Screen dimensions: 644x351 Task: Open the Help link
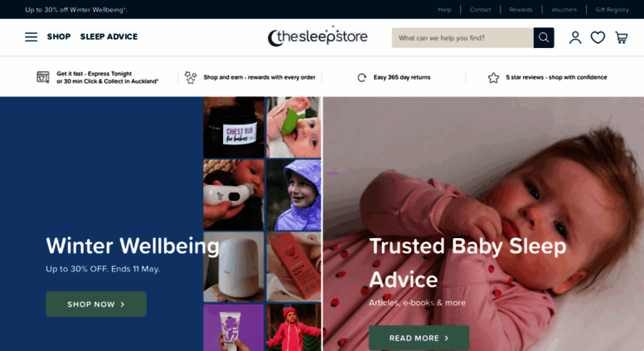click(444, 9)
